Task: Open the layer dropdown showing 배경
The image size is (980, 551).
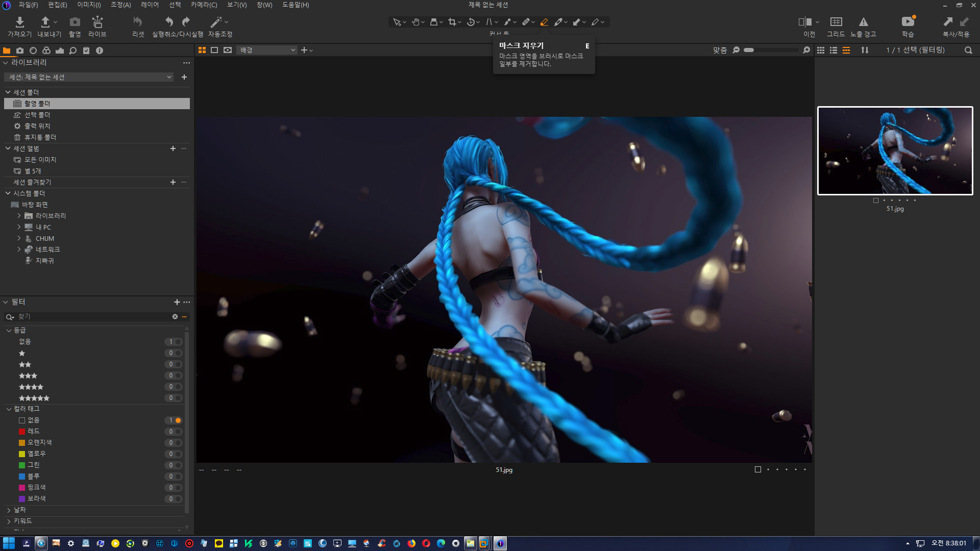Action: coord(266,50)
